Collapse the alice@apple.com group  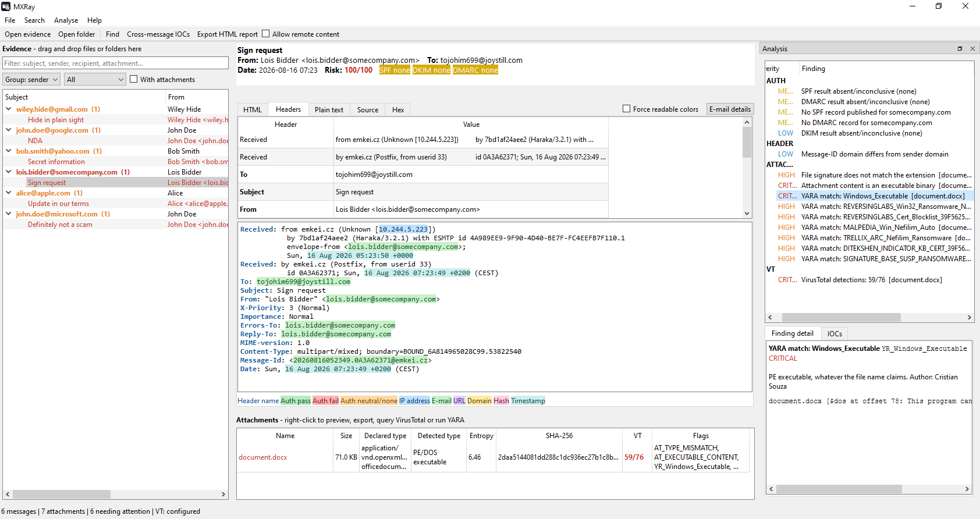[x=9, y=193]
